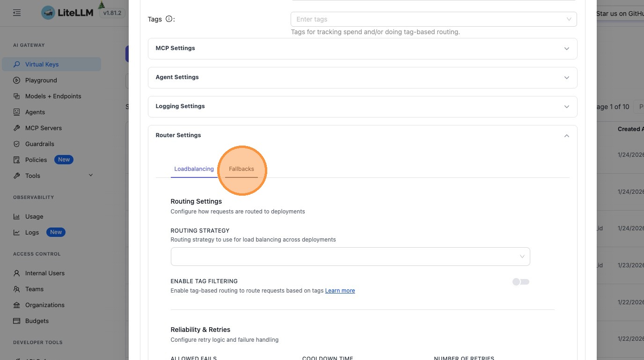Screen dimensions: 644x360
Task: Click the MCP Servers wrench icon
Action: [17, 128]
